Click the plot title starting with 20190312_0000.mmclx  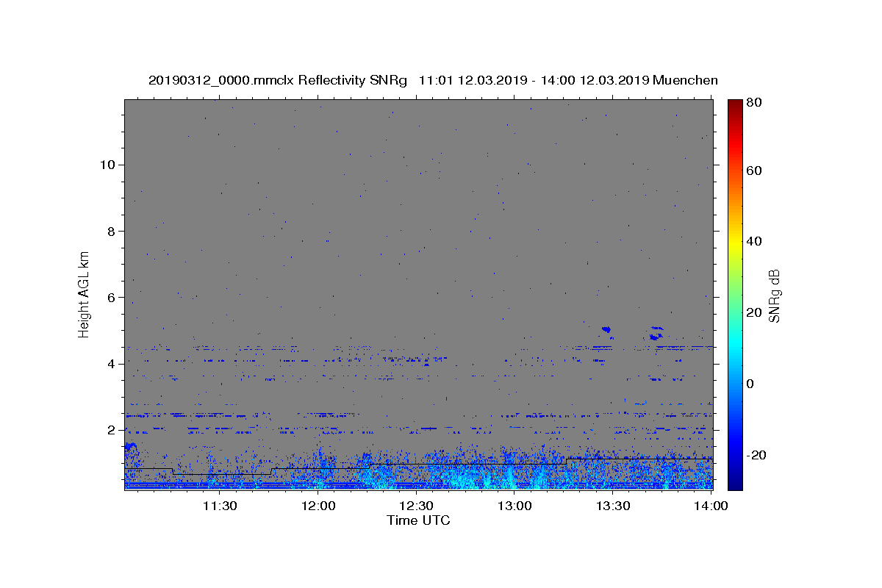click(433, 80)
